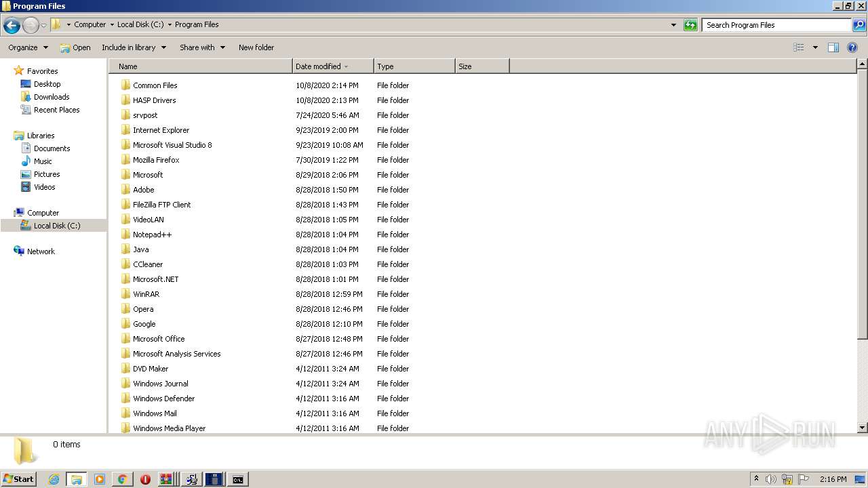Open Windows Media Player from the taskbar

[100, 479]
